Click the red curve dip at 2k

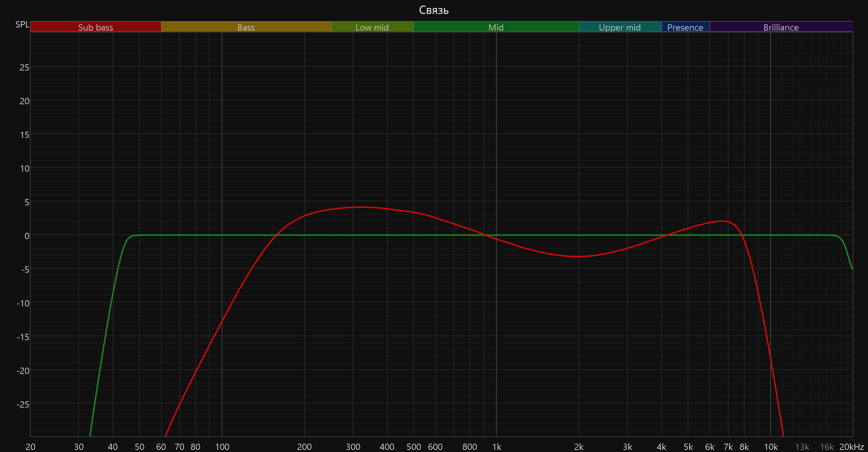coord(578,256)
